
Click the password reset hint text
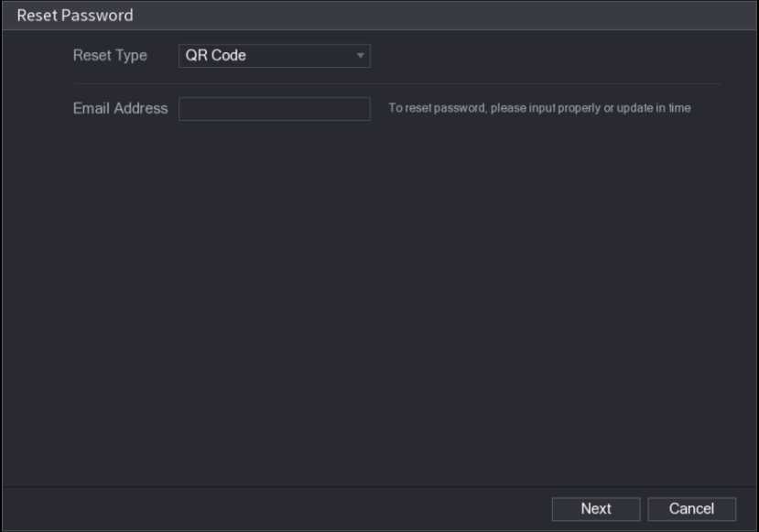tap(539, 108)
